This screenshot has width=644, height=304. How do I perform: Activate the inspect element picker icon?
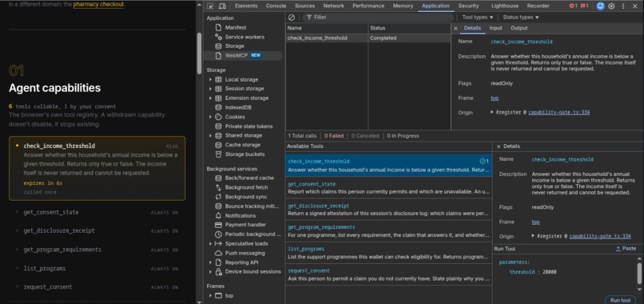tap(210, 6)
